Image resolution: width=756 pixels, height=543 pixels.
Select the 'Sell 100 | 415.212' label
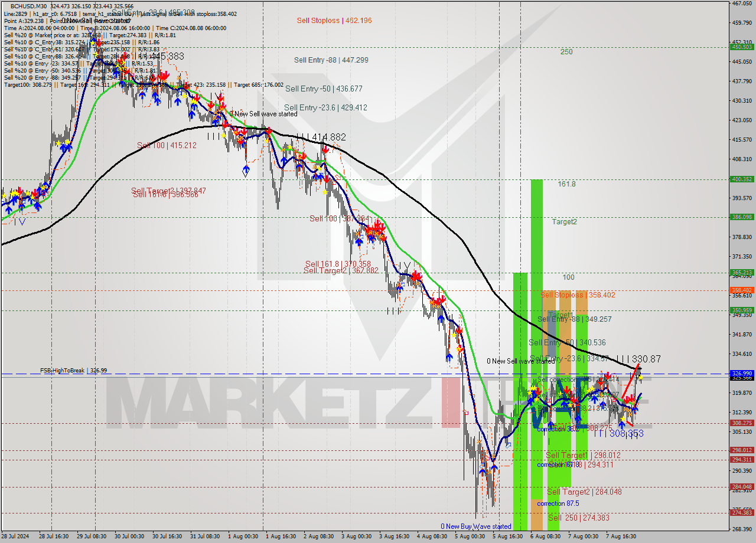pyautogui.click(x=167, y=145)
